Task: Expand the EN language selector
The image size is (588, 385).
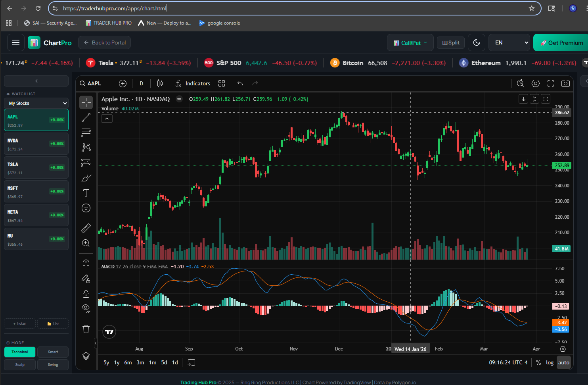Action: [509, 42]
